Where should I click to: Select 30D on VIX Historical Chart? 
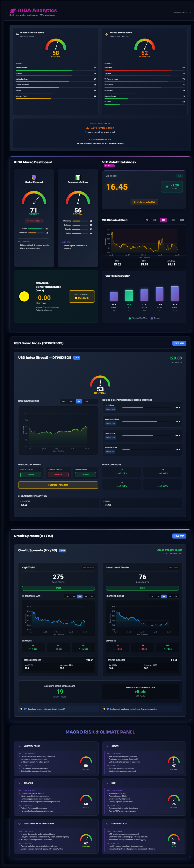(155, 220)
